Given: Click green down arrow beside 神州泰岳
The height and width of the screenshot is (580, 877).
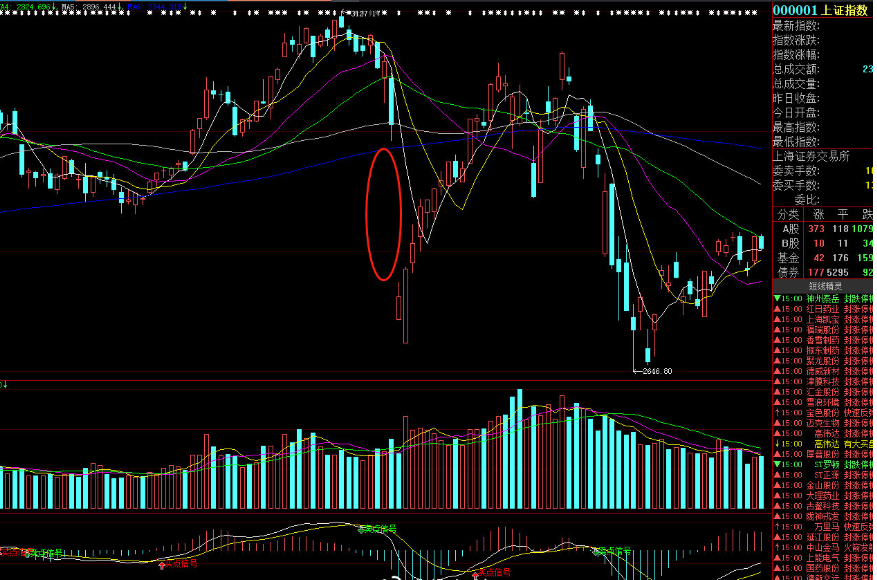Looking at the screenshot, I should point(777,298).
